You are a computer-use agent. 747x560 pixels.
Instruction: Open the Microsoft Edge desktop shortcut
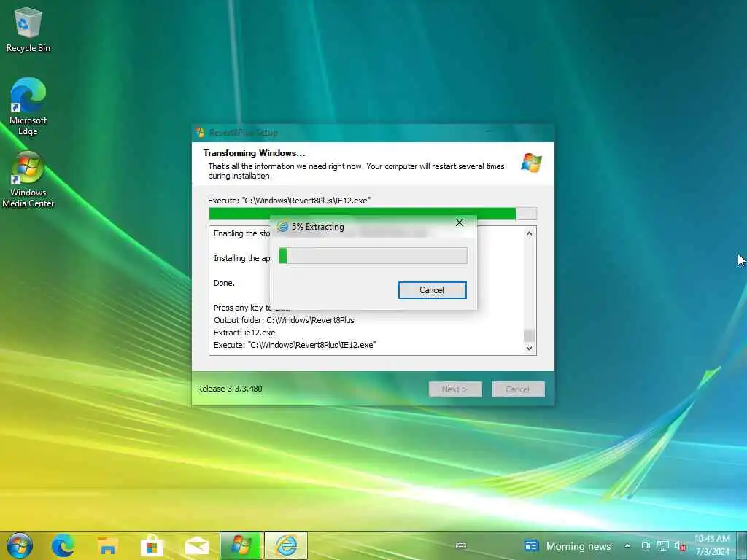coord(28,106)
